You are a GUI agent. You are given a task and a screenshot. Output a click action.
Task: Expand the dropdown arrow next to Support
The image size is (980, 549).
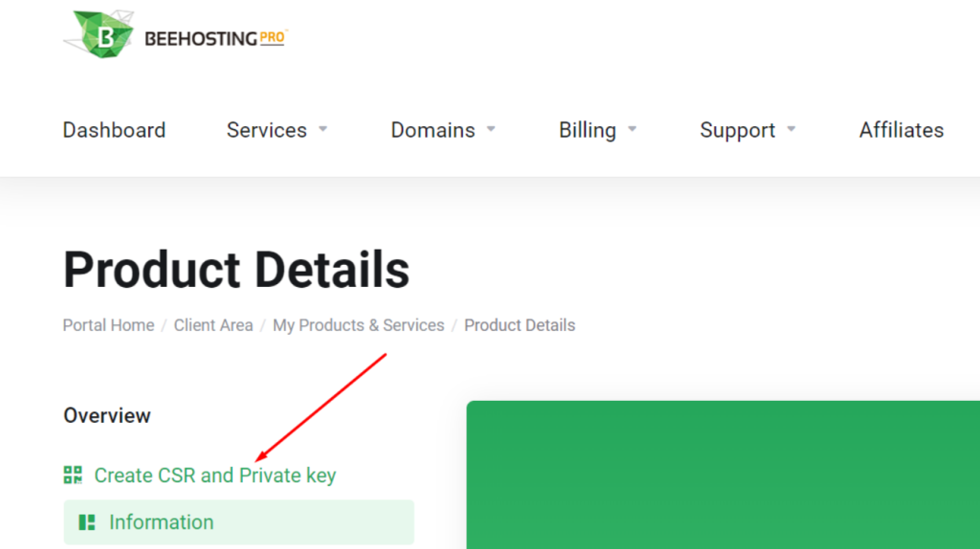tap(791, 129)
